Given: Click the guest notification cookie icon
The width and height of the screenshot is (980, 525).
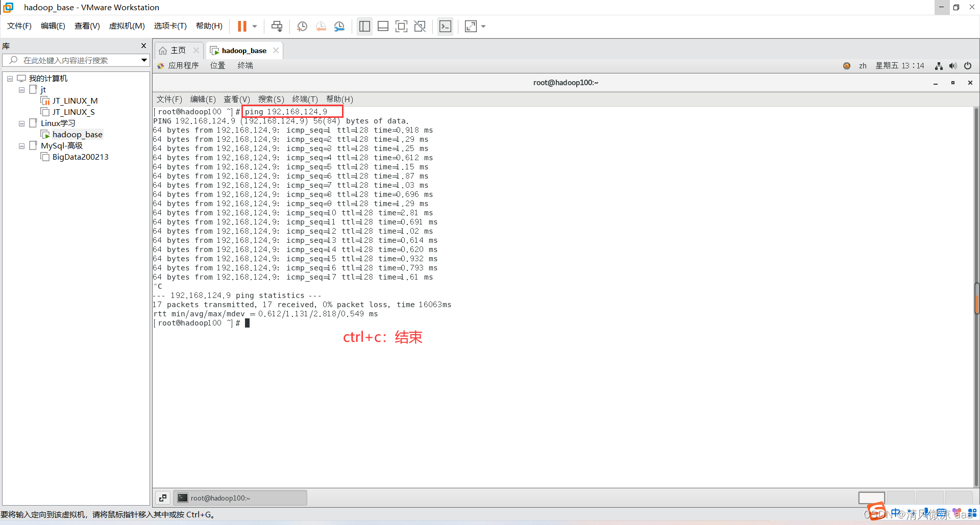Looking at the screenshot, I should point(847,66).
